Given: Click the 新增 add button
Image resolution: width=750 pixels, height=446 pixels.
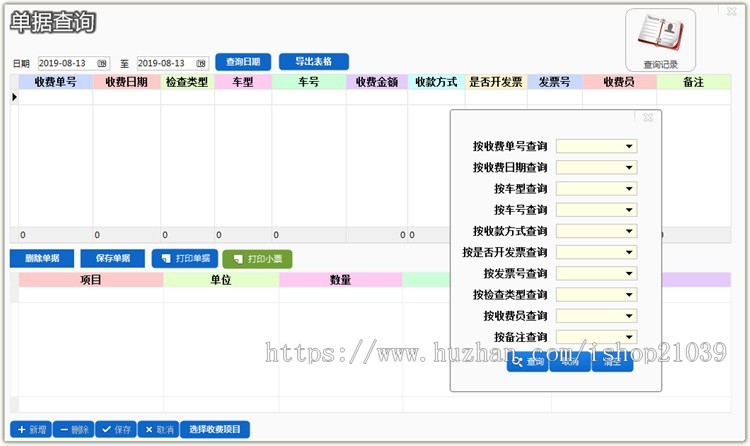Looking at the screenshot, I should (31, 429).
